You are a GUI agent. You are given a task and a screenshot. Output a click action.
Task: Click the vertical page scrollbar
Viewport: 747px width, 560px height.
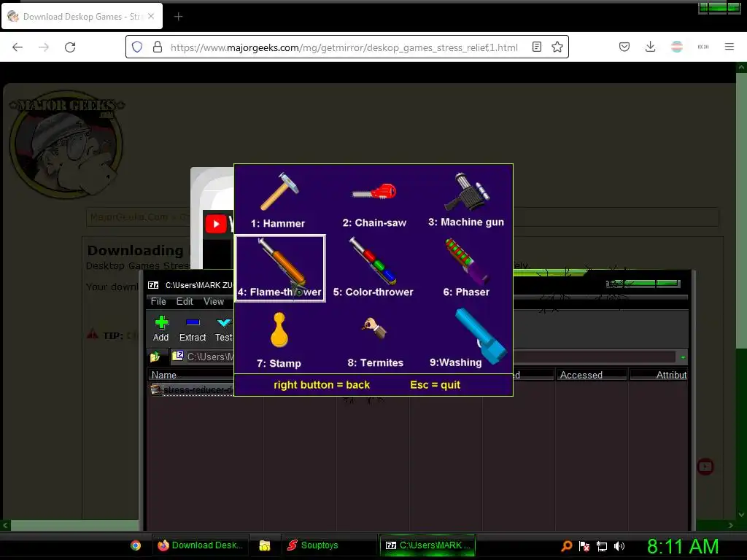point(741,209)
